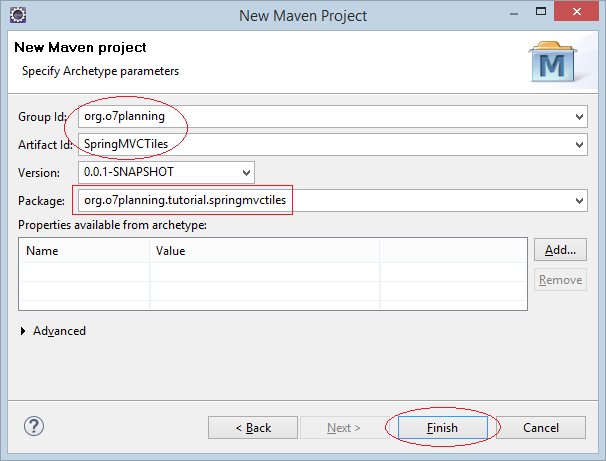The height and width of the screenshot is (461, 606).
Task: Click the Value column header
Action: tap(265, 251)
